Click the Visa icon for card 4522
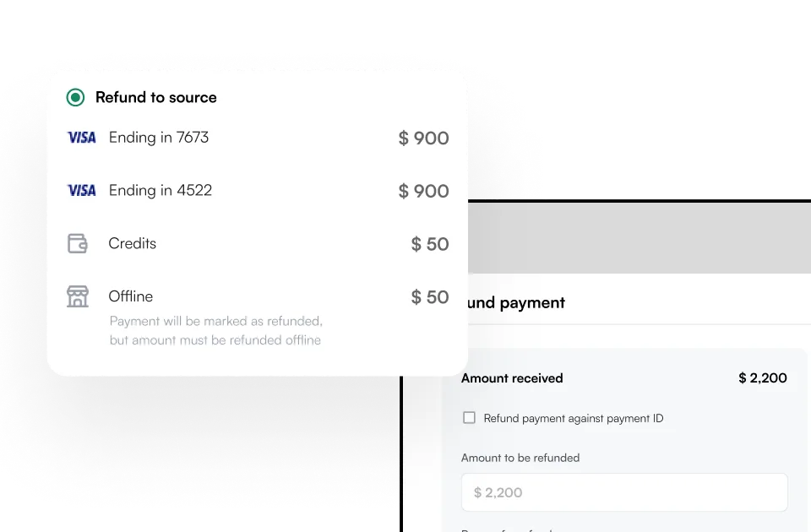811x532 pixels. [x=81, y=190]
